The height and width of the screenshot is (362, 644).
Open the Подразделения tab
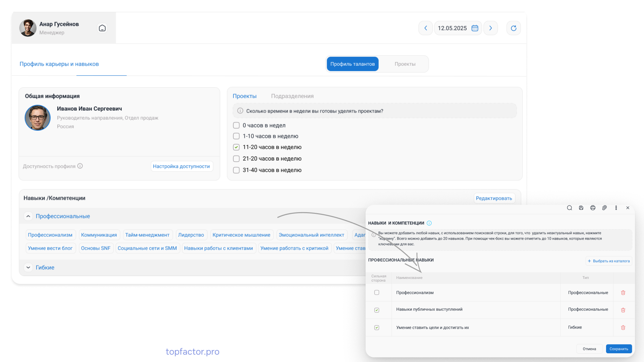(x=292, y=96)
